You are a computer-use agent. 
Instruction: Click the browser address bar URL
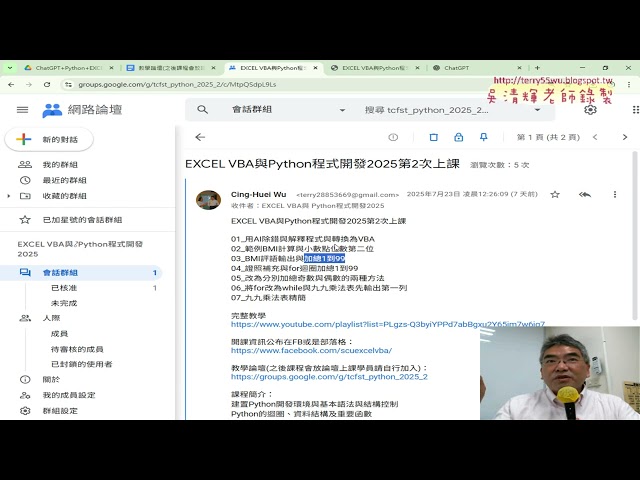[177, 84]
